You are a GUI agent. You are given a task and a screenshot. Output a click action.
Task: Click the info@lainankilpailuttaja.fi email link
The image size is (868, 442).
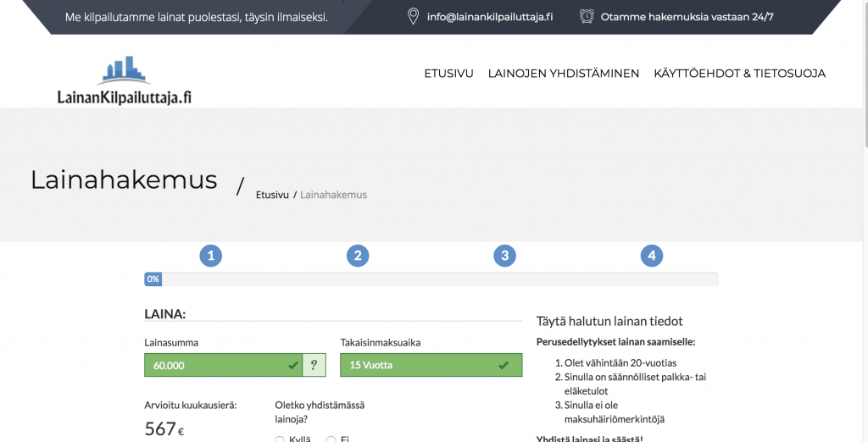click(490, 17)
